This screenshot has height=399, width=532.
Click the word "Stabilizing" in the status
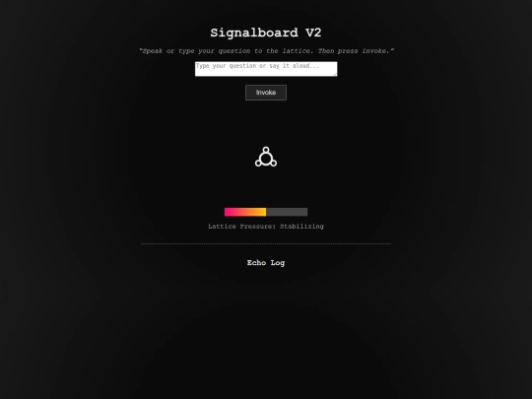[301, 227]
